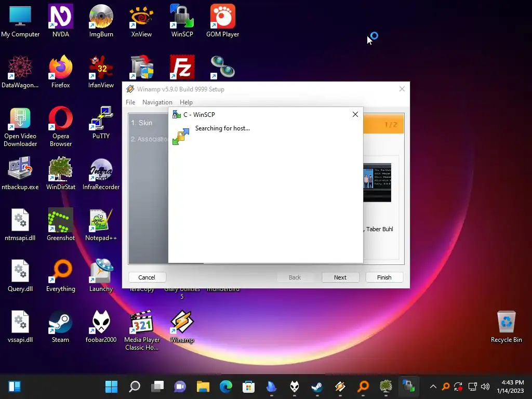Image resolution: width=532 pixels, height=399 pixels.
Task: Select the Recycle Bin desktop icon
Action: (x=506, y=326)
